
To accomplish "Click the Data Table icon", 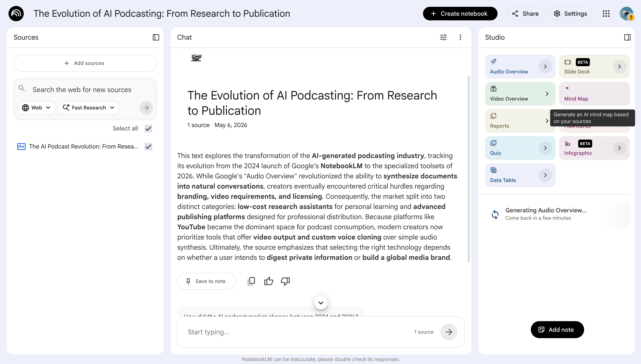I will (x=493, y=170).
